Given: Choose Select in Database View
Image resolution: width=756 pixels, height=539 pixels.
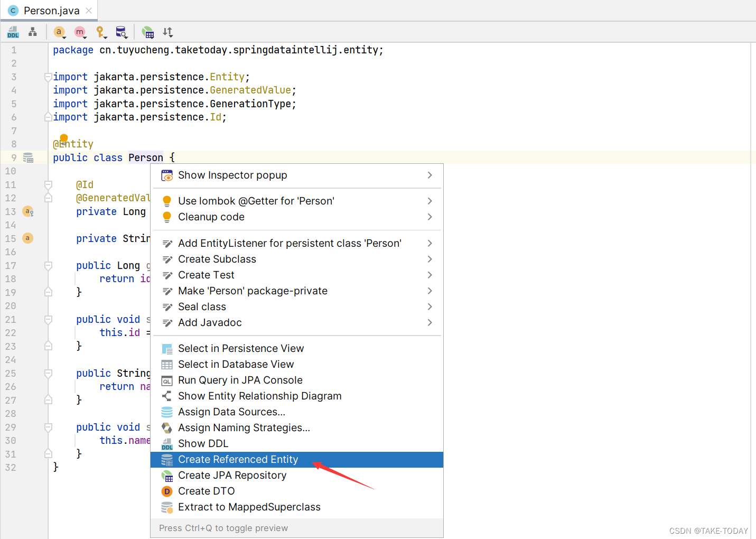Looking at the screenshot, I should click(x=297, y=364).
